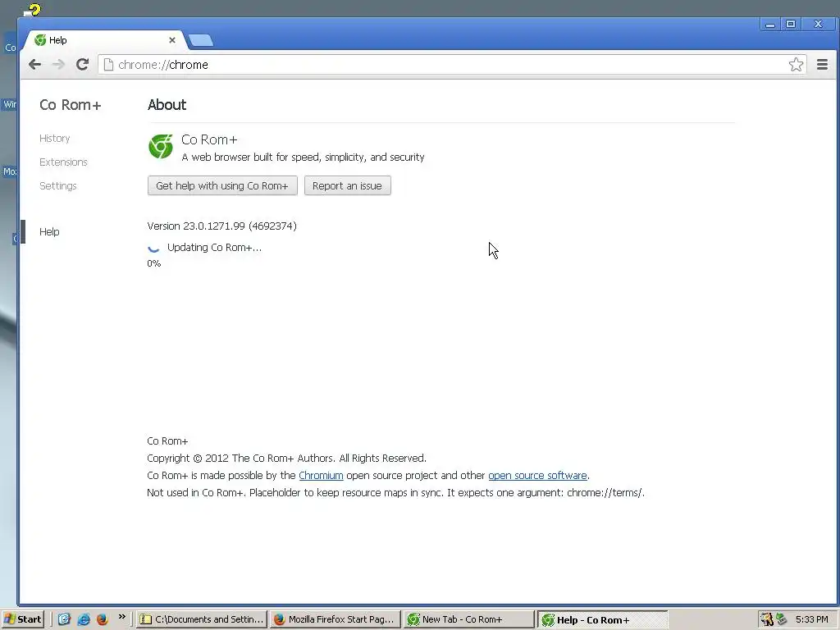Screen dimensions: 840x630
Task: Open the open source software link
Action: (x=537, y=475)
